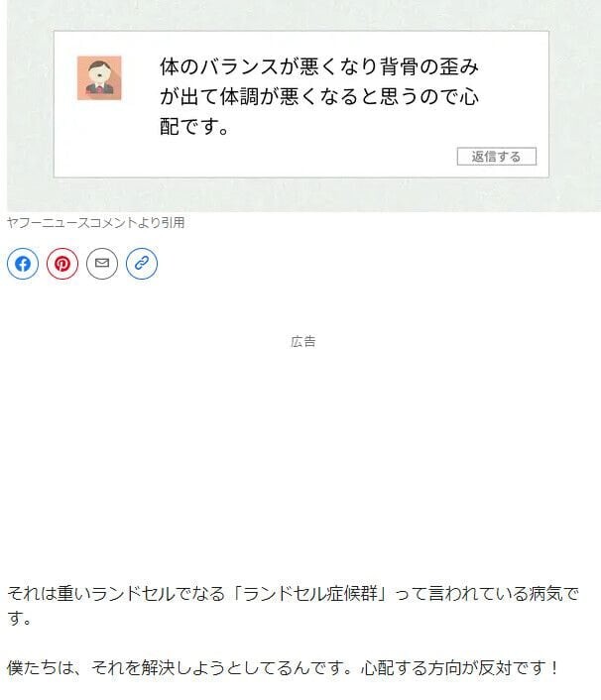
Task: Select the ヤフーニュースコメントより引用 caption
Action: click(x=96, y=222)
